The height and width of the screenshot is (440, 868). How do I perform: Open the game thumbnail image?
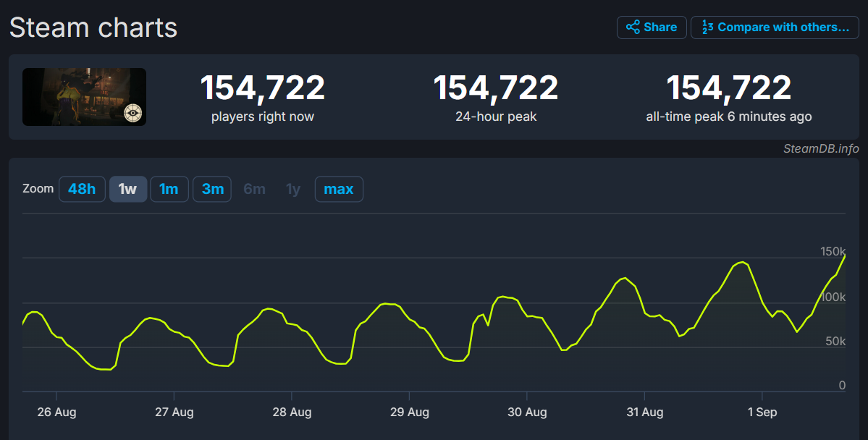coord(84,97)
